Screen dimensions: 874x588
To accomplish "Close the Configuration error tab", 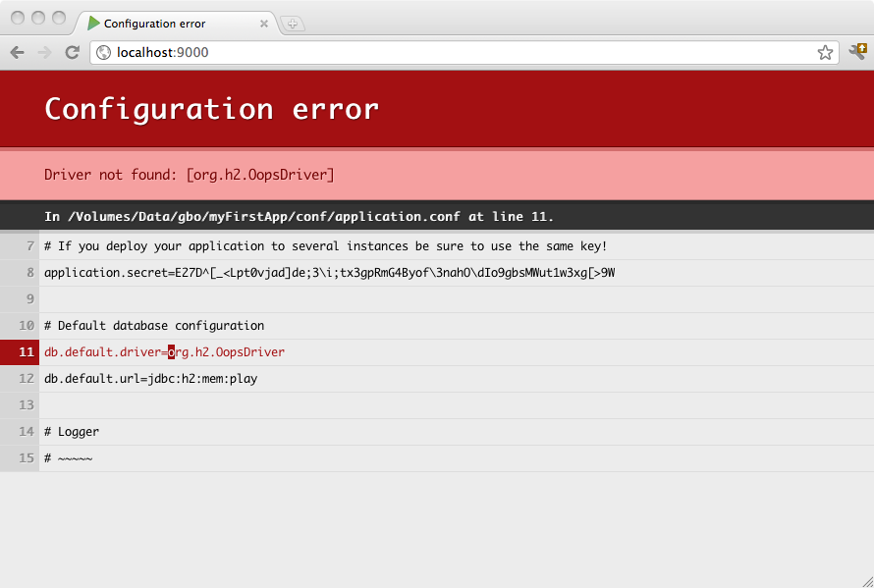I will coord(264,24).
